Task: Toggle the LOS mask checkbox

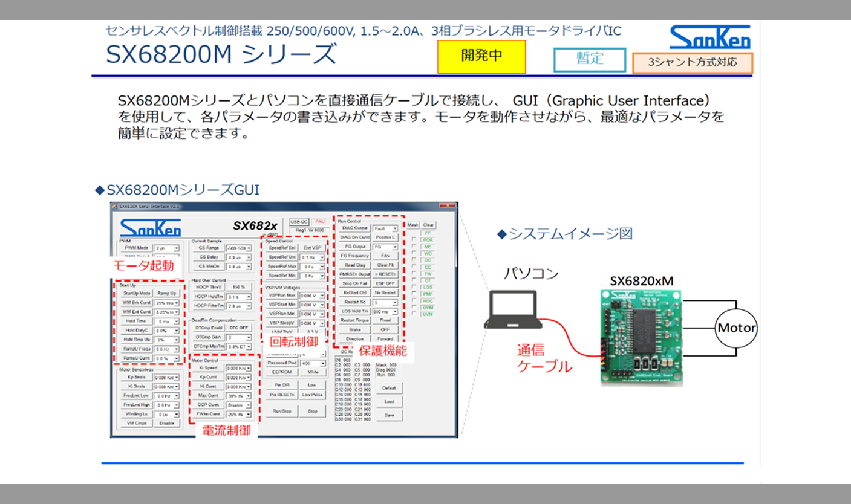Action: point(414,286)
